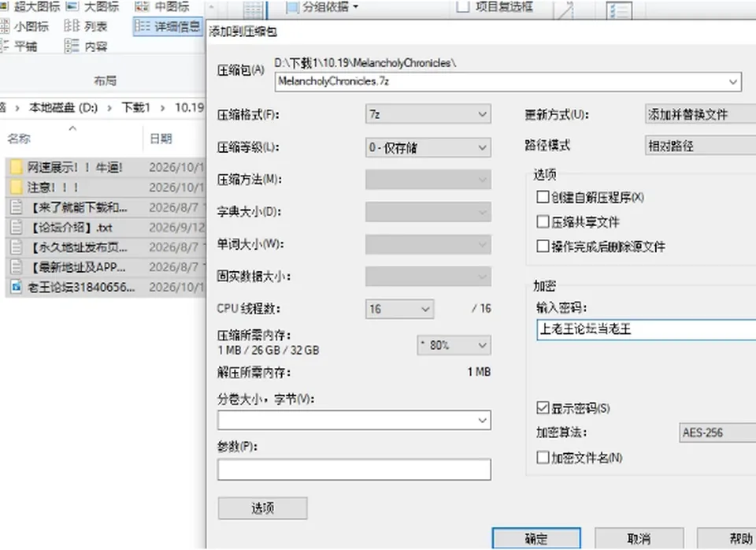Cancel the dialog with 取消
The width and height of the screenshot is (756, 550).
[639, 538]
